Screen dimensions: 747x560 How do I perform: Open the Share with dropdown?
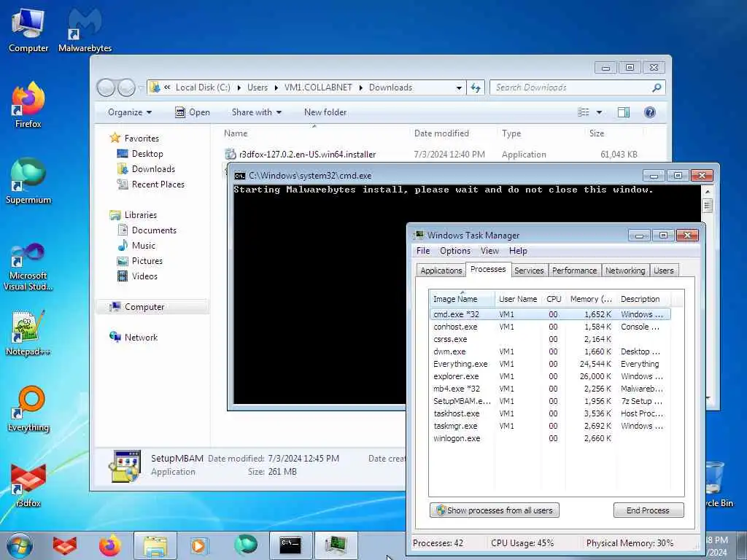coord(256,112)
